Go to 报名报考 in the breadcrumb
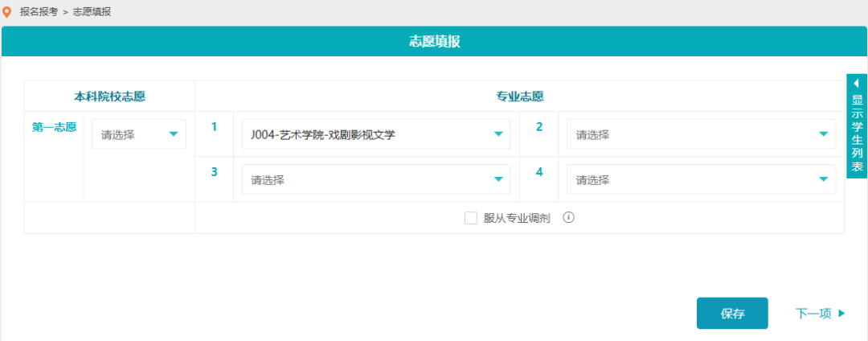 coord(39,12)
